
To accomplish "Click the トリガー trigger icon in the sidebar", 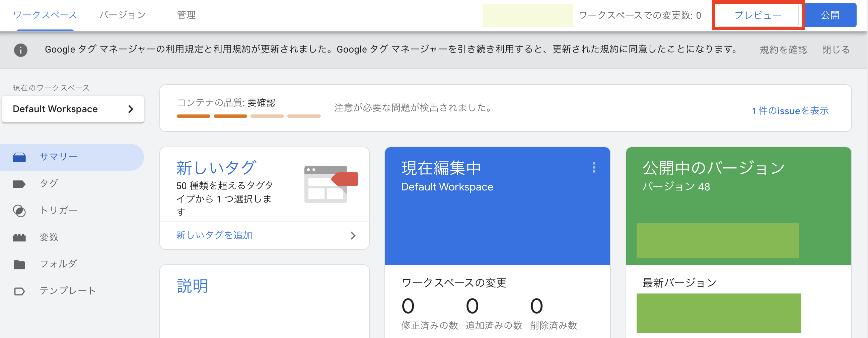I will [x=19, y=211].
